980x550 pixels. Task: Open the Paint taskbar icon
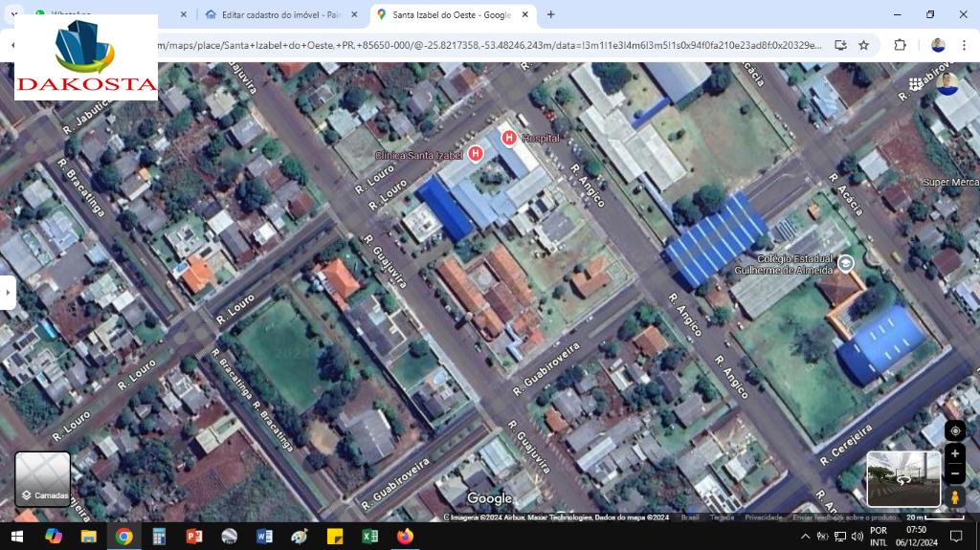click(300, 537)
